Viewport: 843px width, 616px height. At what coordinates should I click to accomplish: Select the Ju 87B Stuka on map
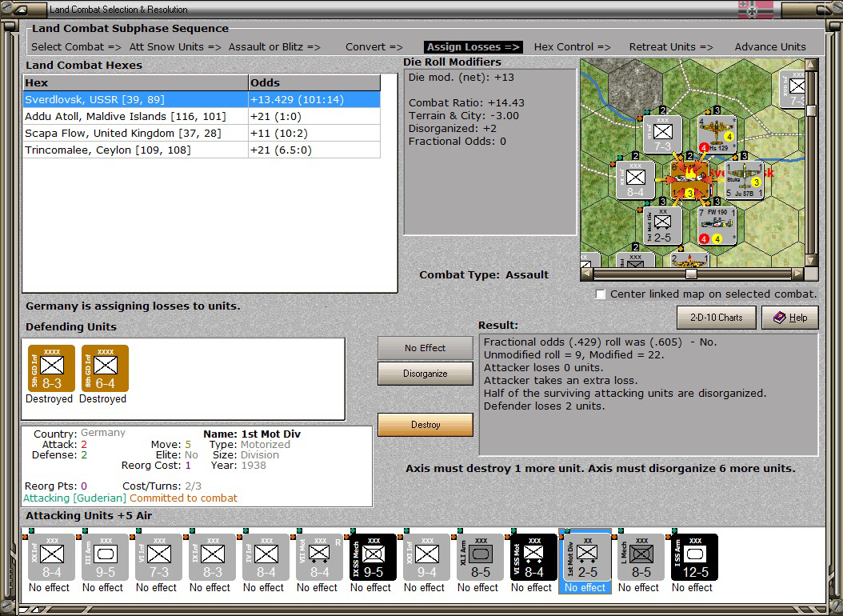click(744, 180)
